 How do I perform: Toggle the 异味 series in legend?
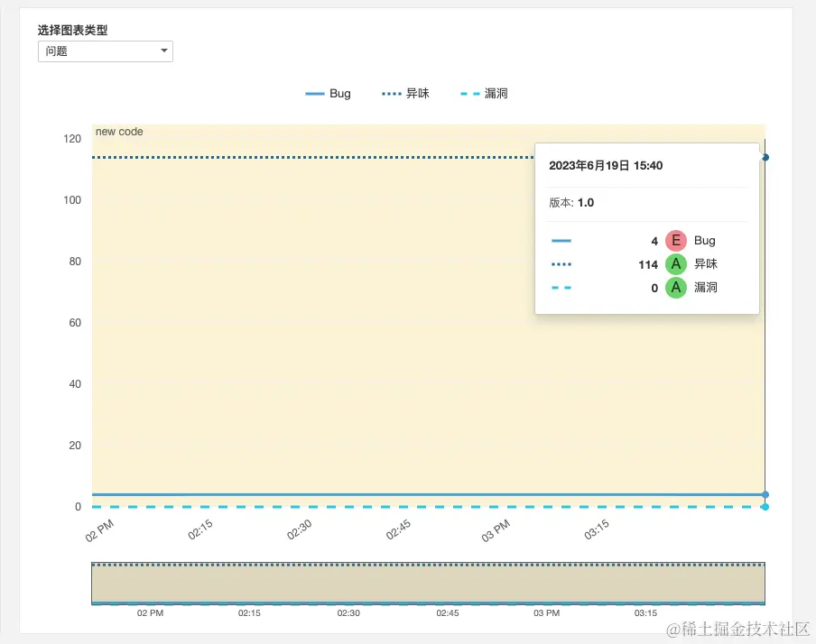[405, 94]
